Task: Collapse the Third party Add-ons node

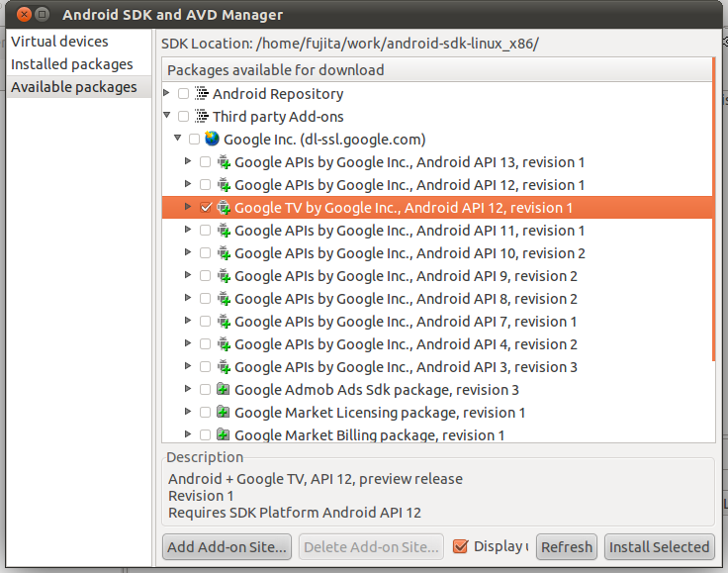Action: coord(167,115)
